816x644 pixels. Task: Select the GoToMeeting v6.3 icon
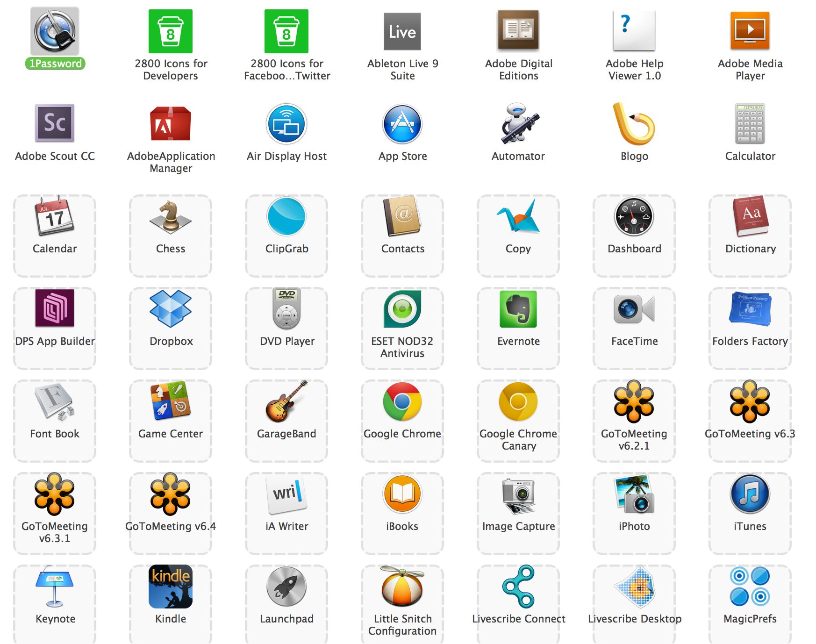coord(750,401)
